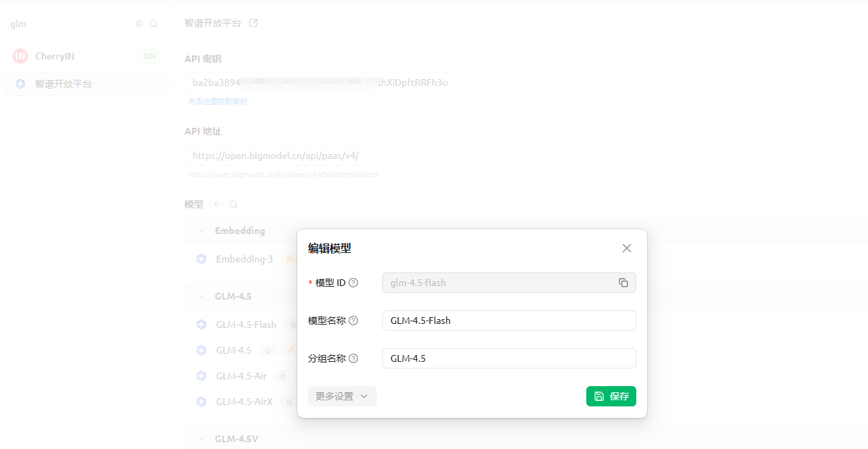Click the 保存 button
Viewport: 868px width, 449px height.
(x=611, y=396)
